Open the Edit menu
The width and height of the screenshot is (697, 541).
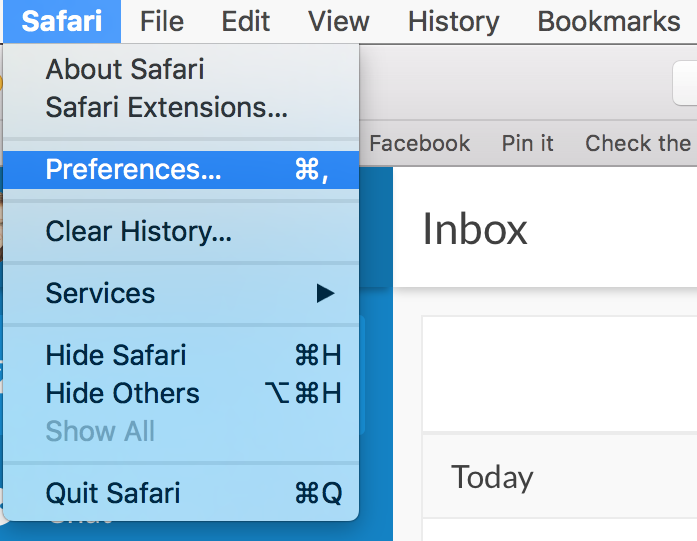245,21
